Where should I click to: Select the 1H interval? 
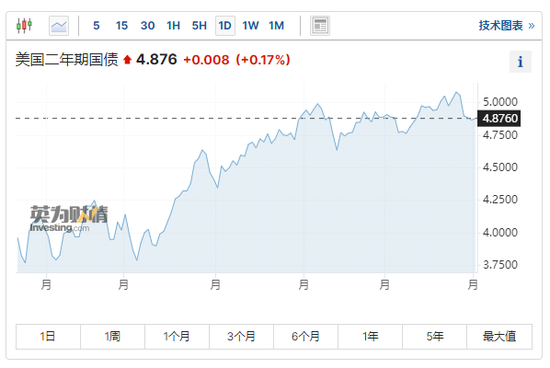click(173, 26)
